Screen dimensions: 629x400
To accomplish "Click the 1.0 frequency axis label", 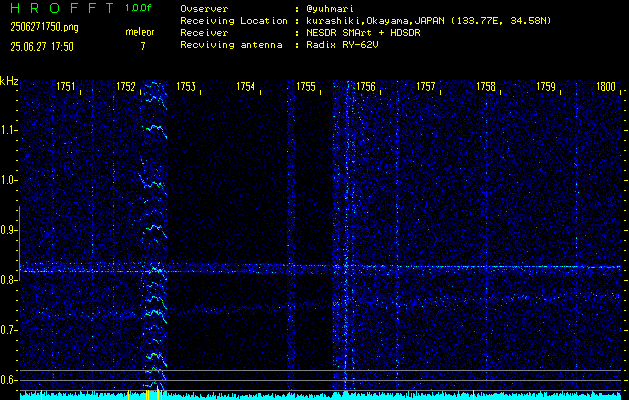I will coord(7,180).
